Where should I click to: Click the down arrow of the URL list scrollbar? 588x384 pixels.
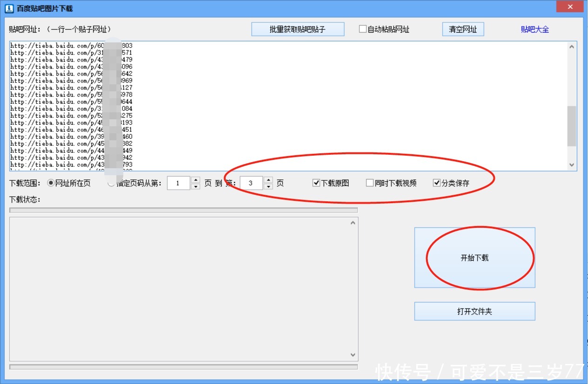click(571, 165)
